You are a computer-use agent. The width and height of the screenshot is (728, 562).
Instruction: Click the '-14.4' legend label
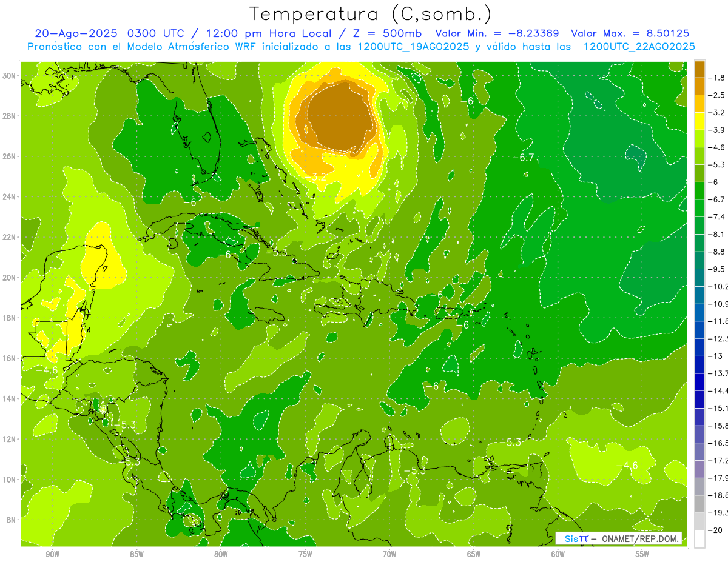click(718, 391)
